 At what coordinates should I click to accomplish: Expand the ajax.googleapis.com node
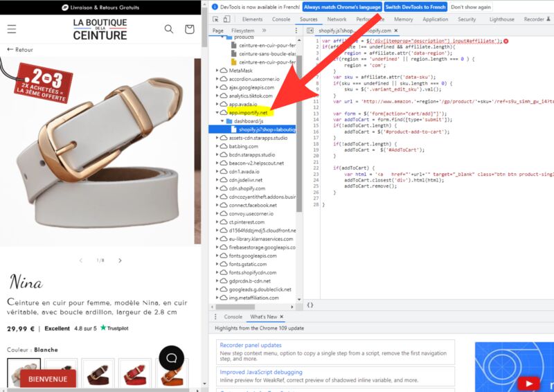point(217,87)
